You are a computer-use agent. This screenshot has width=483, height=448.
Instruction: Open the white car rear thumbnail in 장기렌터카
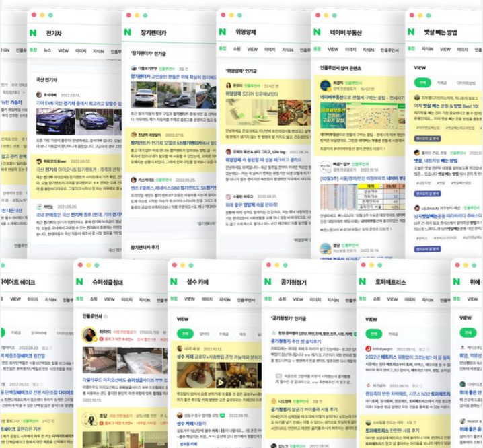point(143,96)
